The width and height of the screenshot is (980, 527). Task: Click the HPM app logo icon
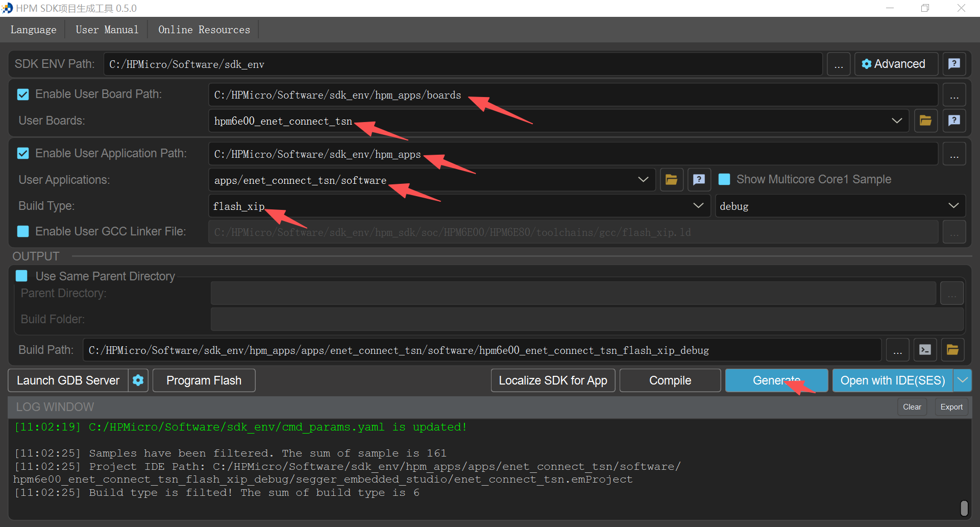(7, 8)
